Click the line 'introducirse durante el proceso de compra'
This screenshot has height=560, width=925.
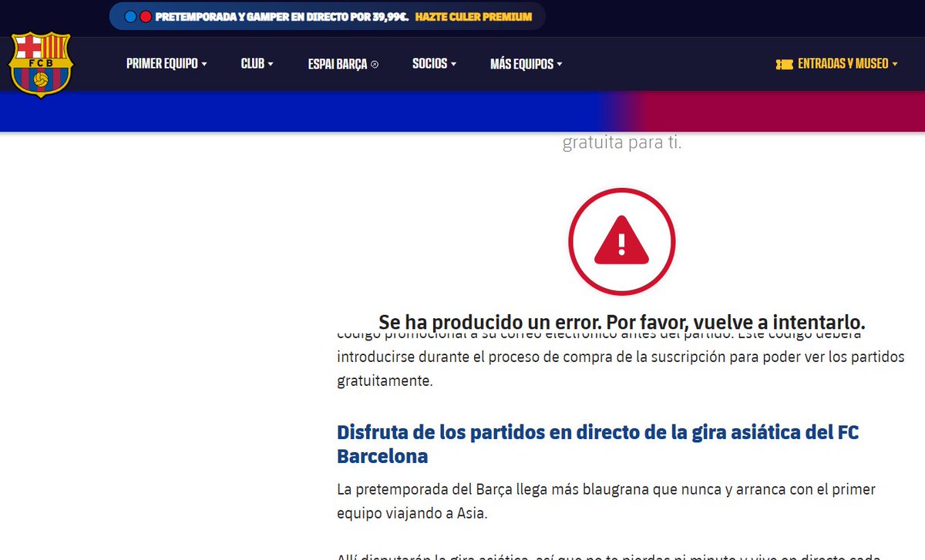621,357
